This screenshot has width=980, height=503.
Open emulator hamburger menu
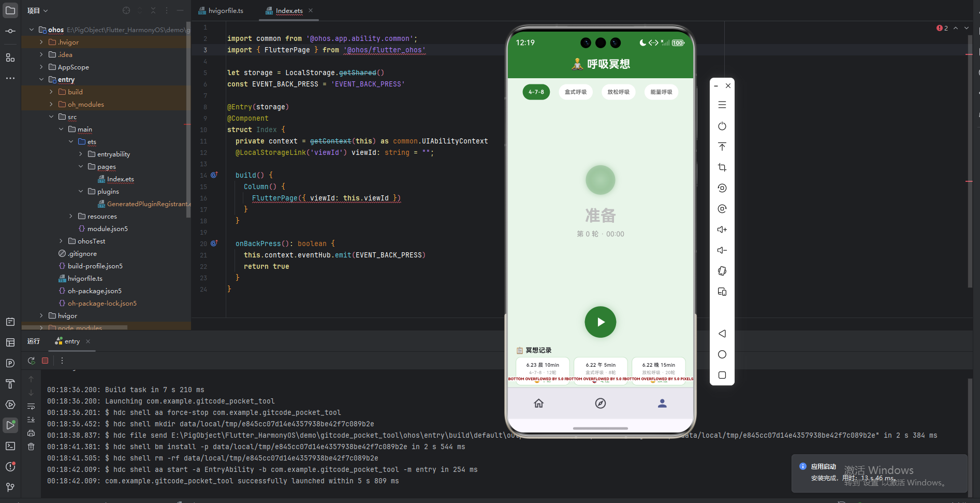pos(722,105)
